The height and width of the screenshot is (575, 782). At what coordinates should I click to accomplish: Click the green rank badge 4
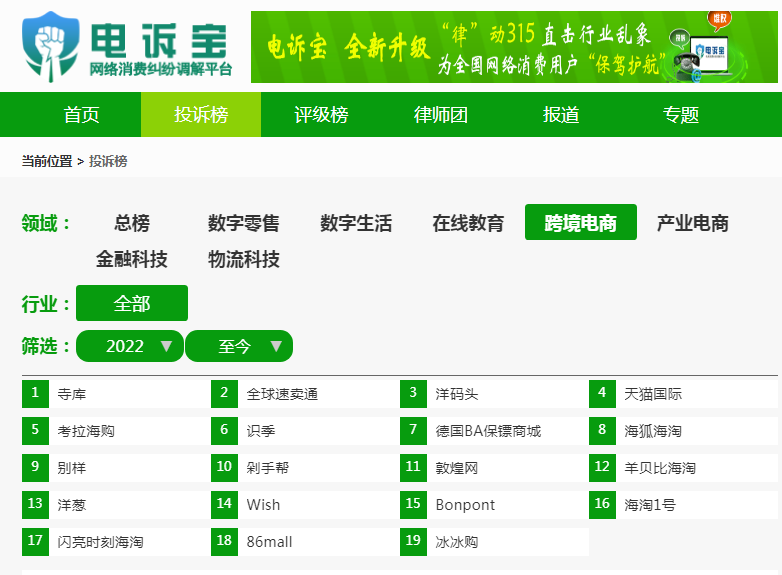click(602, 394)
